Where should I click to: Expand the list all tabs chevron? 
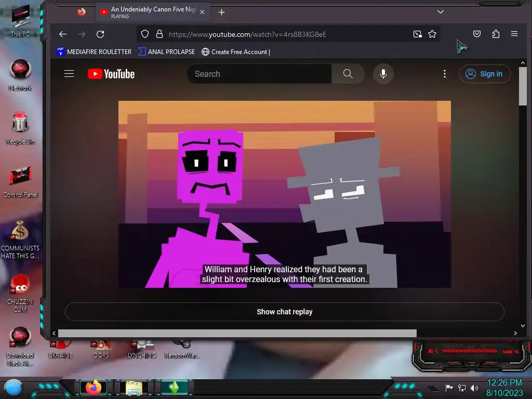(441, 12)
